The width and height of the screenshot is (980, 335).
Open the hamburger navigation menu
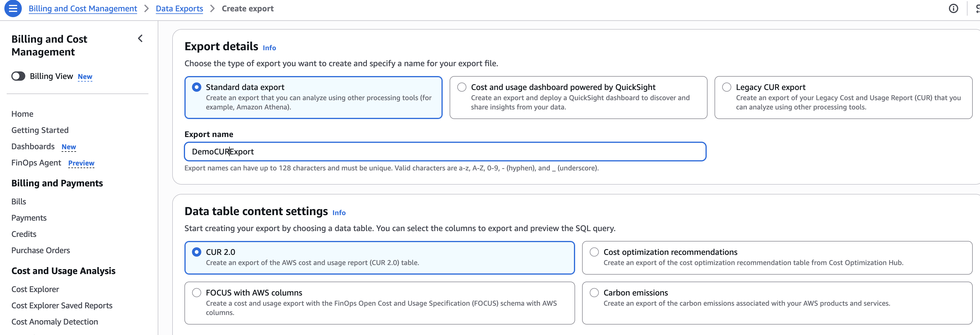point(13,8)
